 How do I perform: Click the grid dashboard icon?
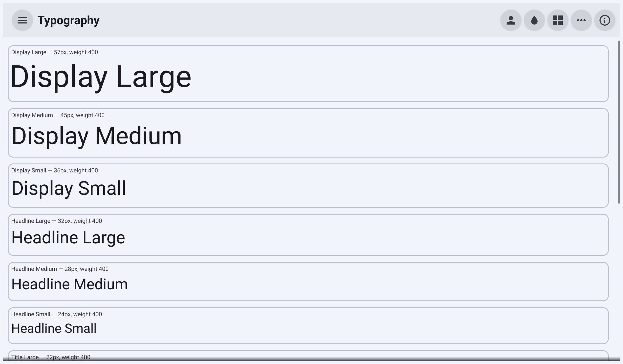558,20
